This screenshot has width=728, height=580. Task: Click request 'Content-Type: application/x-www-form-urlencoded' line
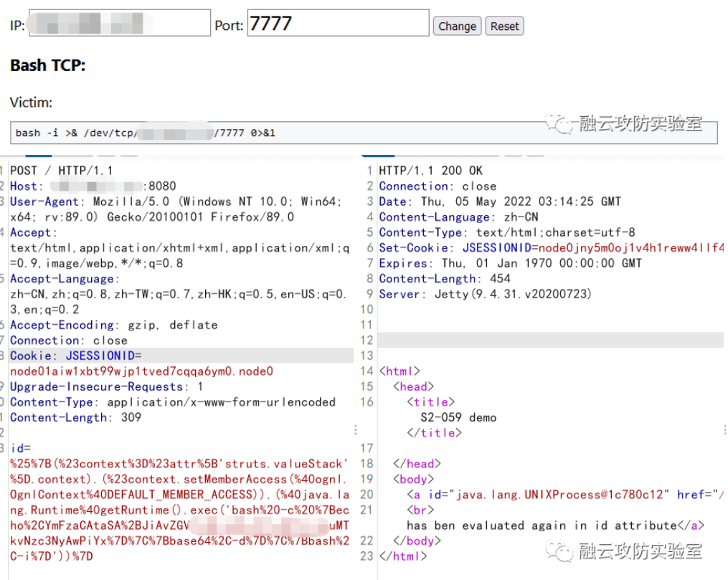173,402
